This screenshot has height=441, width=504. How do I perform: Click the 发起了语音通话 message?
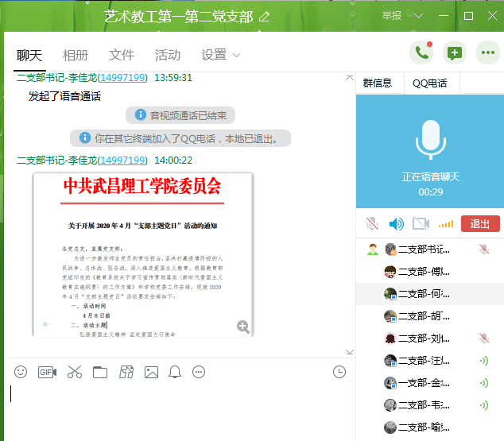click(64, 96)
